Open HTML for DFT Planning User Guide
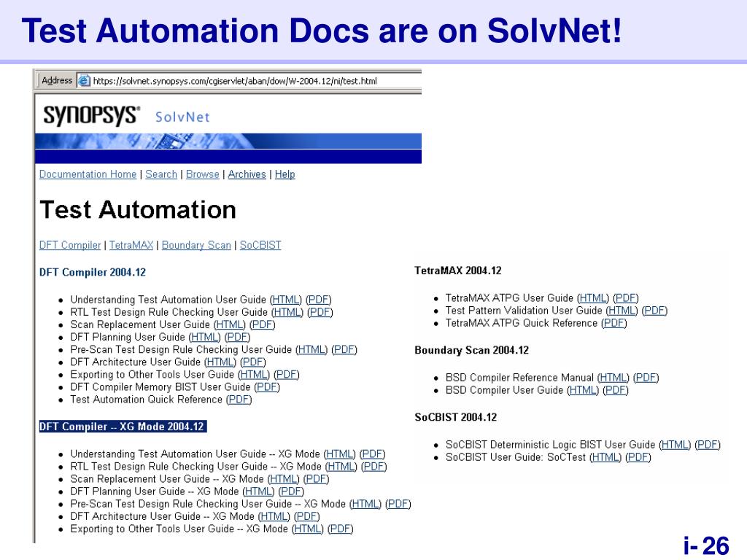This screenshot has width=747, height=560. tap(205, 337)
